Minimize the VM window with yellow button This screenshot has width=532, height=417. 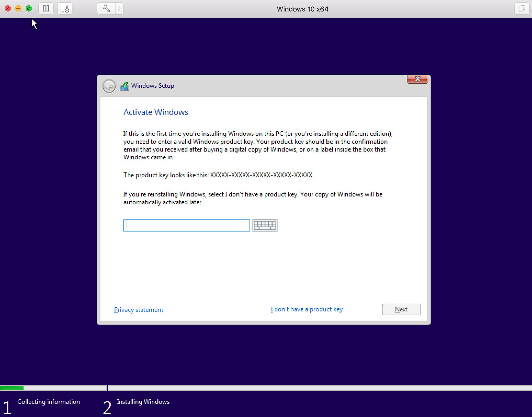(18, 9)
